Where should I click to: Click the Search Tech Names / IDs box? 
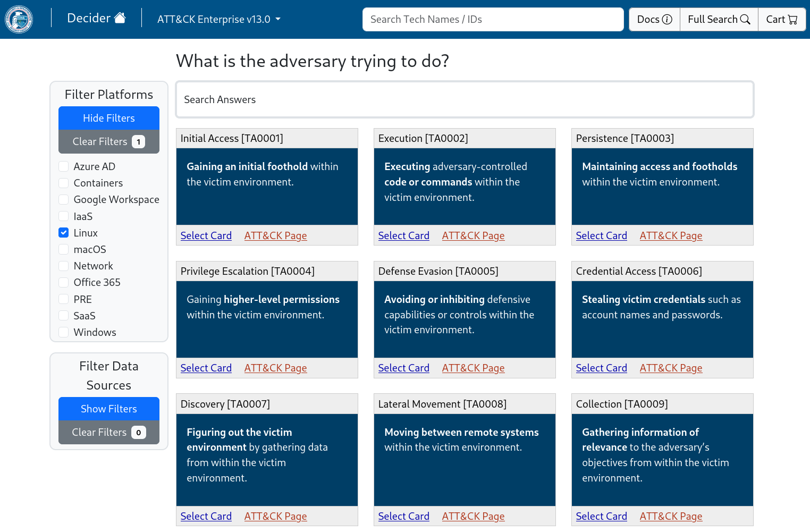pyautogui.click(x=493, y=20)
